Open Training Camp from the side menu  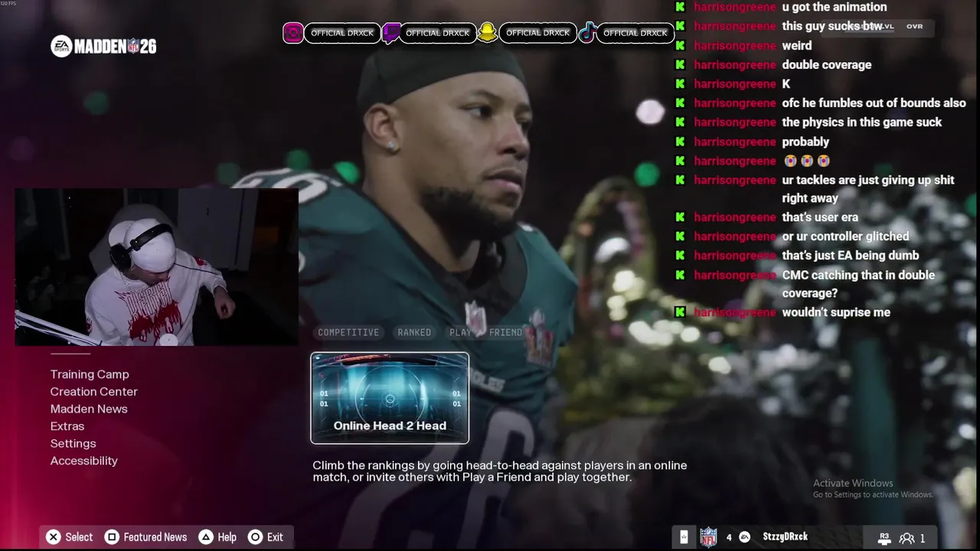click(90, 374)
